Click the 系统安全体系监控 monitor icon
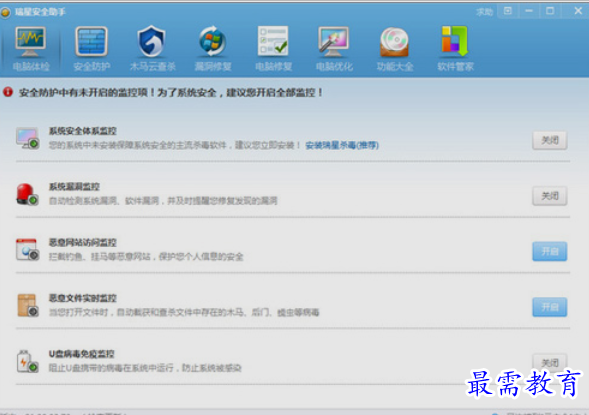The height and width of the screenshot is (415, 589). 27,138
